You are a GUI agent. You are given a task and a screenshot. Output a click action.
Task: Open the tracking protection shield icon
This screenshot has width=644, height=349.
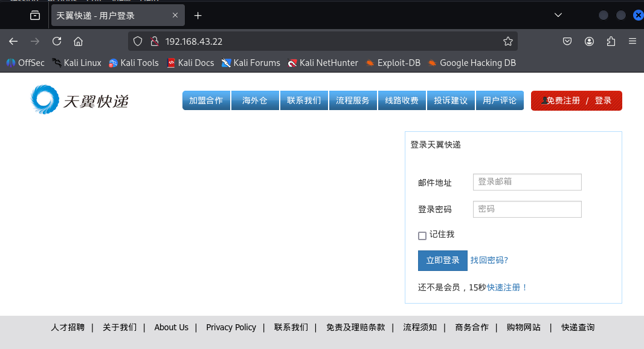pyautogui.click(x=138, y=42)
